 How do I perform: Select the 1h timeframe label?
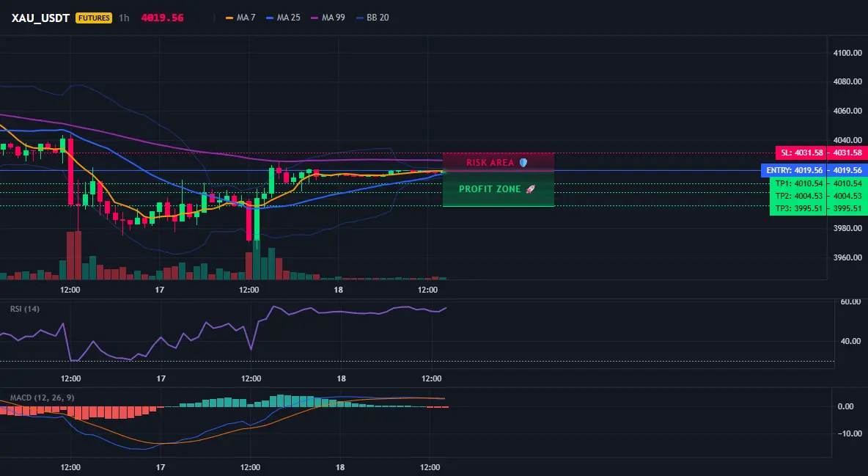tap(124, 18)
